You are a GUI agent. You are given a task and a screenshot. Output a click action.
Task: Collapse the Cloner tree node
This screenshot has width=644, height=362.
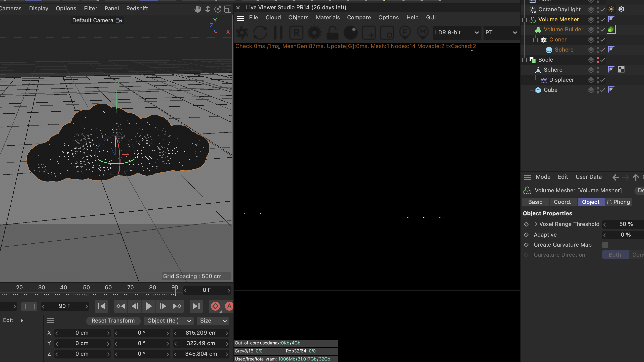[535, 40]
